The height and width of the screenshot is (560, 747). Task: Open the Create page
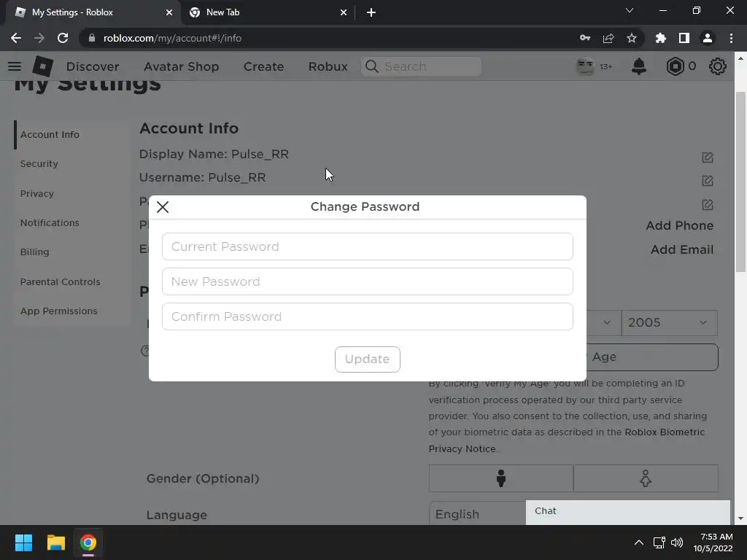click(263, 66)
